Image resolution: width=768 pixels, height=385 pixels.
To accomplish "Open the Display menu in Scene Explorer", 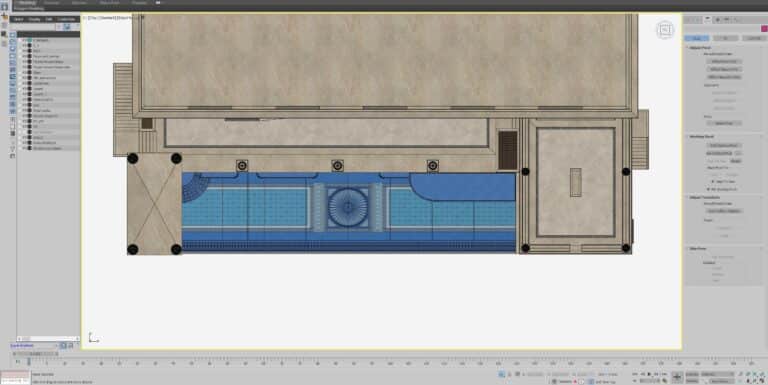I will tap(34, 19).
